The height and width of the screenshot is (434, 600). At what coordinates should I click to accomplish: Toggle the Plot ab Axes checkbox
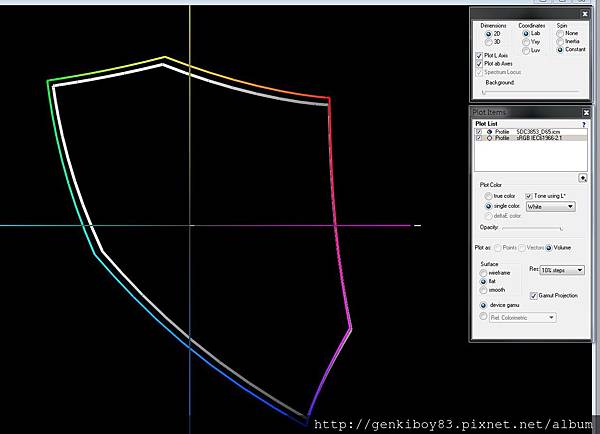click(479, 64)
